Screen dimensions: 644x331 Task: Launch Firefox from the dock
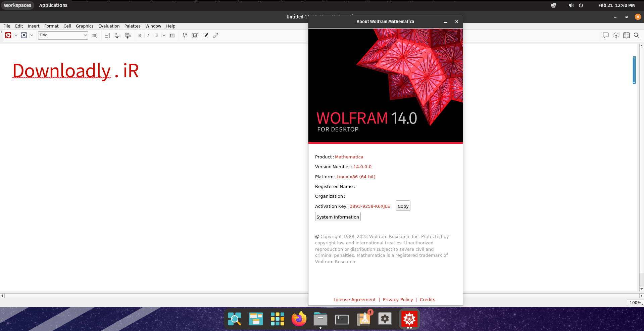point(299,319)
